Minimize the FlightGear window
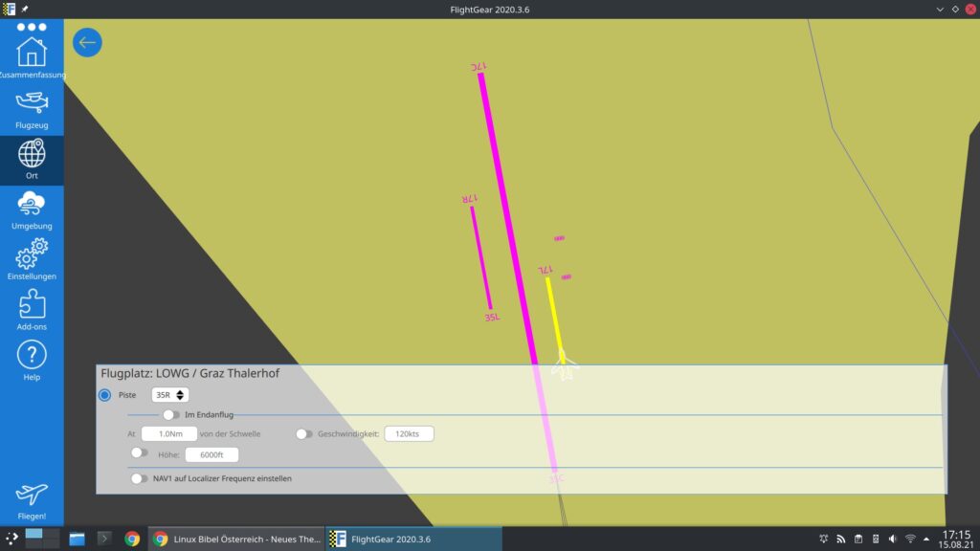Screen dimensions: 980x551 (940, 10)
